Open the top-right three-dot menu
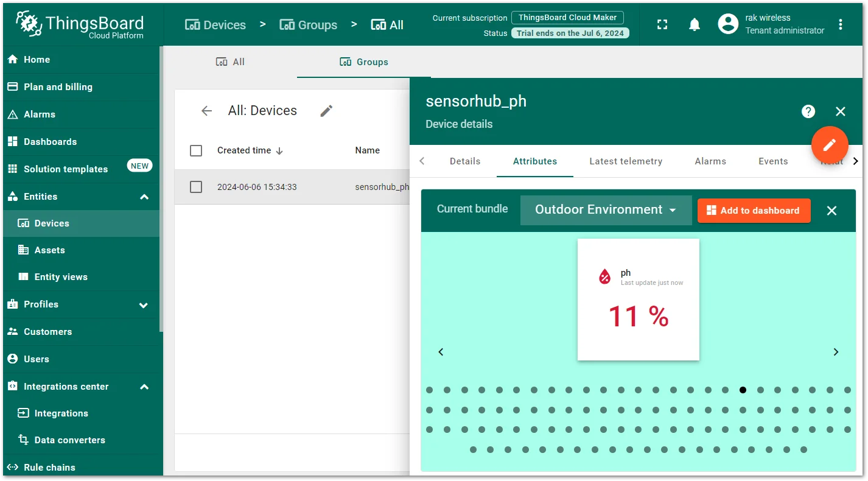Image resolution: width=868 pixels, height=481 pixels. [x=841, y=24]
